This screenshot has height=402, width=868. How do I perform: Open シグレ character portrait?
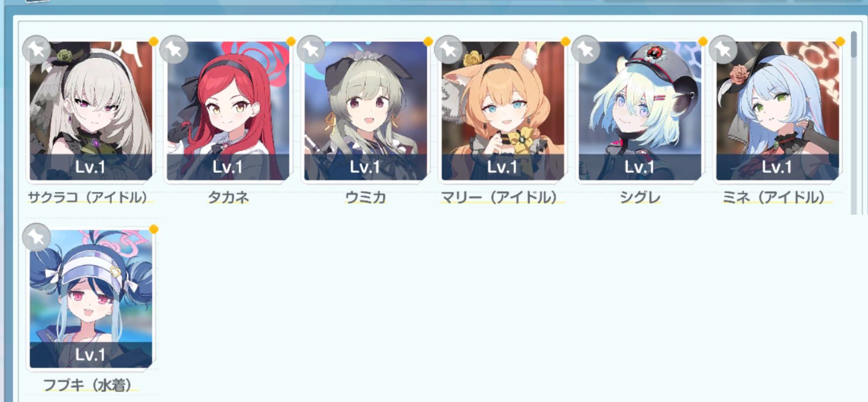pyautogui.click(x=640, y=111)
